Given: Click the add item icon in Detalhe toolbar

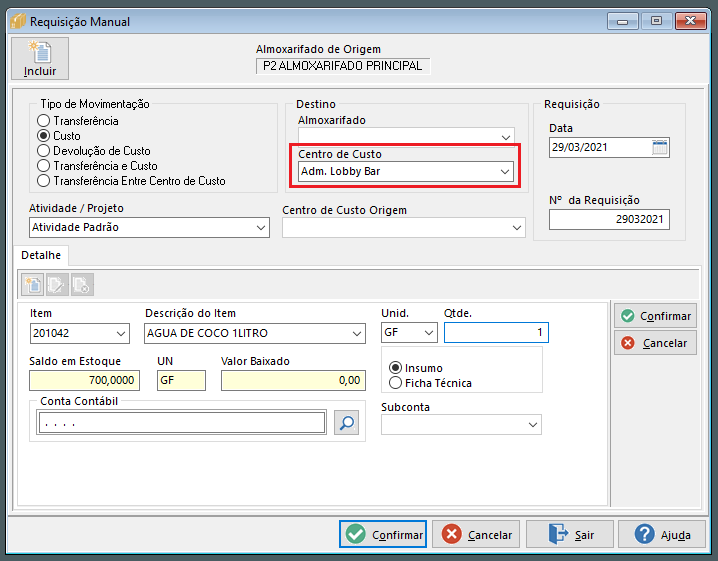Looking at the screenshot, I should [x=33, y=285].
